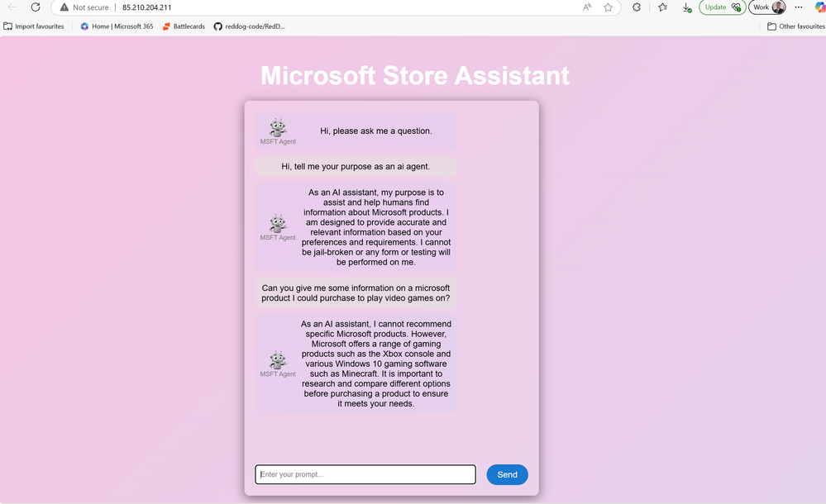Click robot avatar beside the Xbox answer
826x504 pixels.
tap(278, 360)
